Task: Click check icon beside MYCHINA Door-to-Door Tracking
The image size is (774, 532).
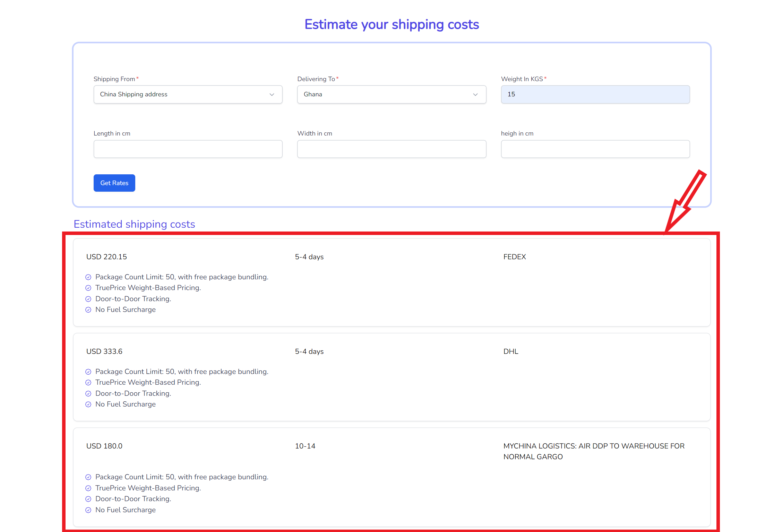Action: (88, 499)
